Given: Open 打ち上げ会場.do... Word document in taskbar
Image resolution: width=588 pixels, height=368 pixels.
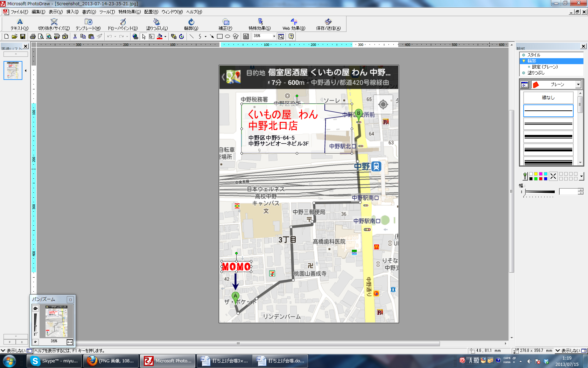Looking at the screenshot, I should coord(281,361).
